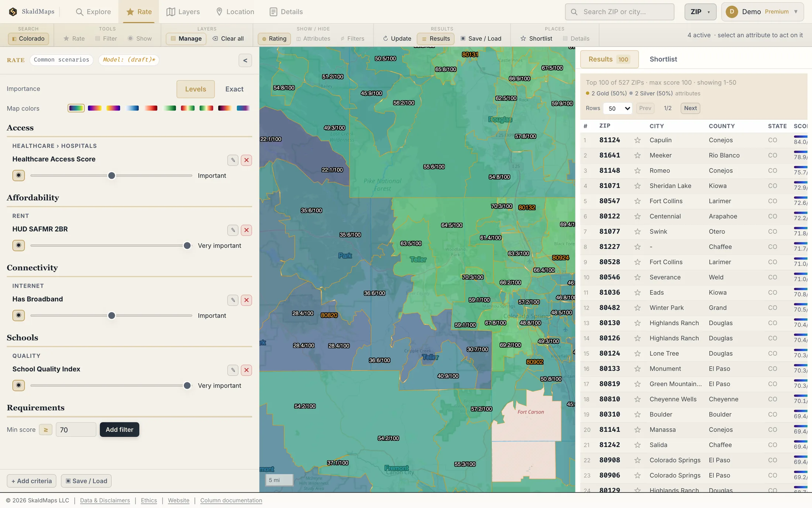Image resolution: width=812 pixels, height=508 pixels.
Task: Star ZIP 81124 Capulin for shortlist
Action: coord(637,140)
